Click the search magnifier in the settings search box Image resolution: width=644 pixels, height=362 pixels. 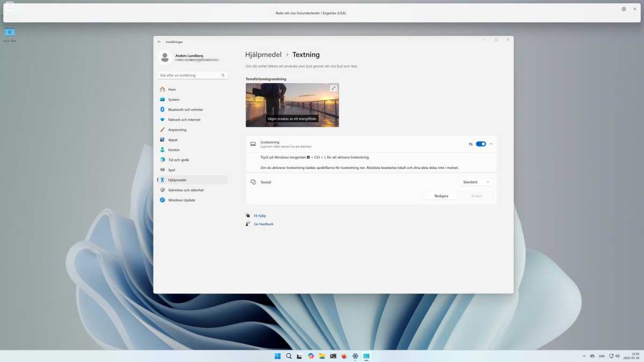point(223,76)
